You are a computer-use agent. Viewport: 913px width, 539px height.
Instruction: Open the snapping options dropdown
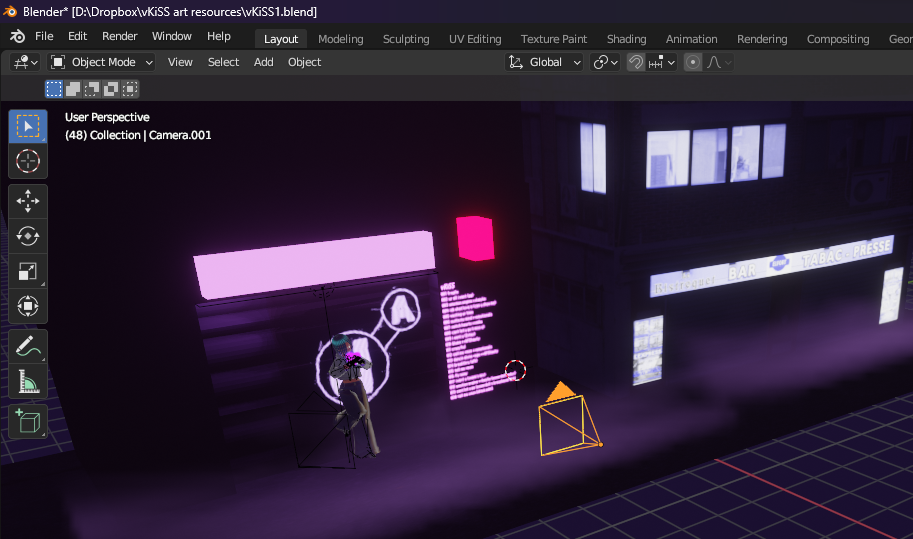661,62
